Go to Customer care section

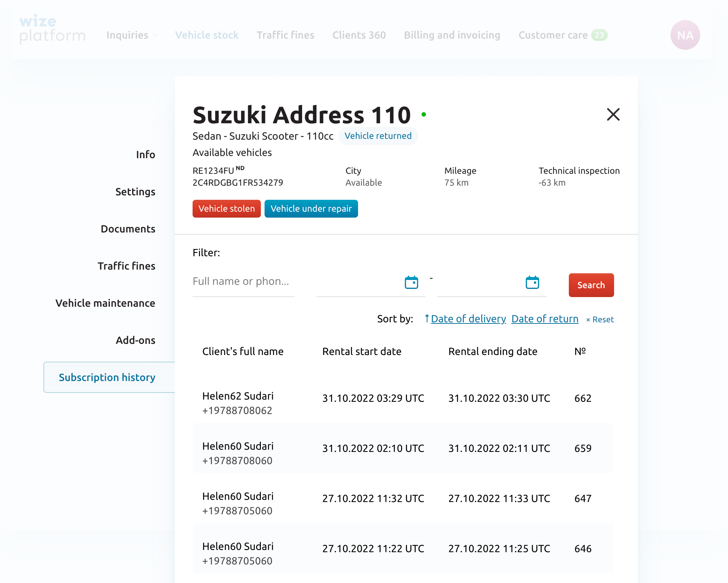click(x=553, y=35)
